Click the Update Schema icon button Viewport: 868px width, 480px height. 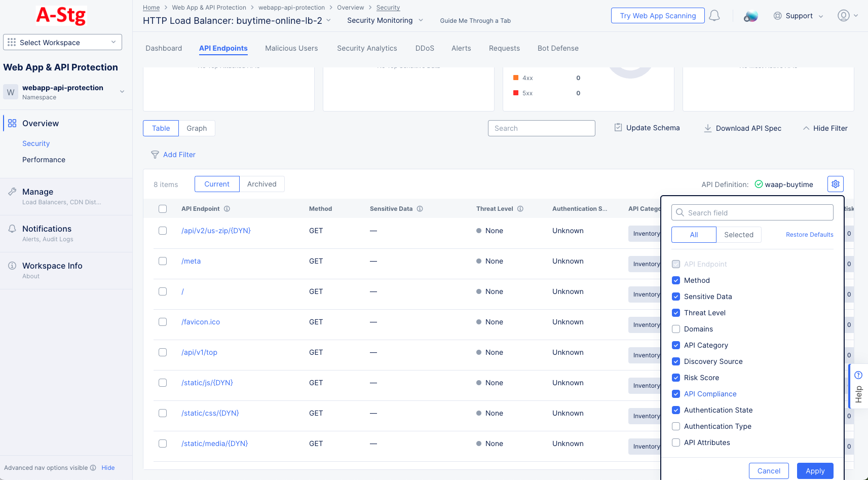click(x=618, y=127)
